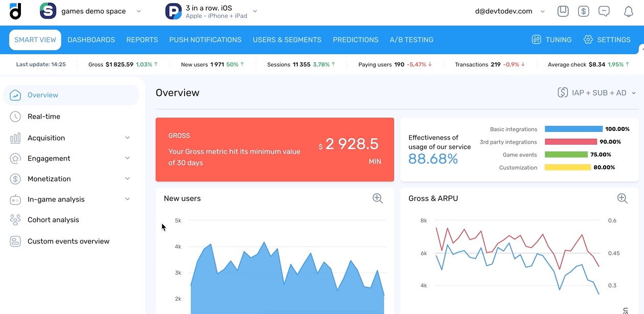Click the documentation bookmark icon
This screenshot has height=314, width=644.
tap(563, 11)
